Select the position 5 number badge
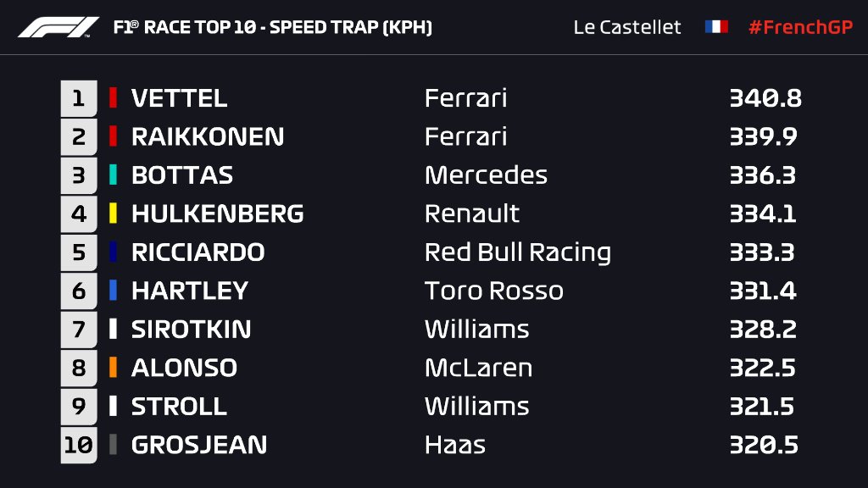Image resolution: width=868 pixels, height=488 pixels. pos(79,252)
